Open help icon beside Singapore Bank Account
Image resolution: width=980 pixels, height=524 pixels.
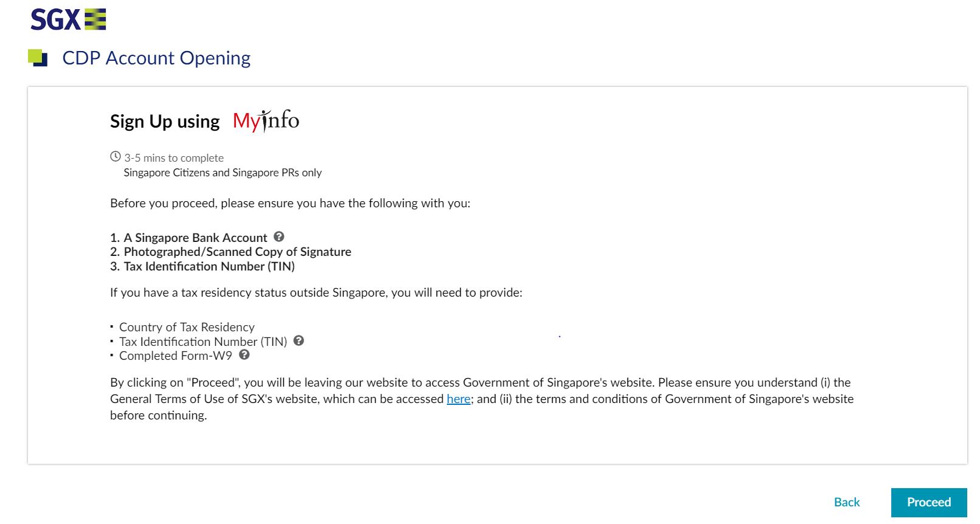(x=279, y=236)
